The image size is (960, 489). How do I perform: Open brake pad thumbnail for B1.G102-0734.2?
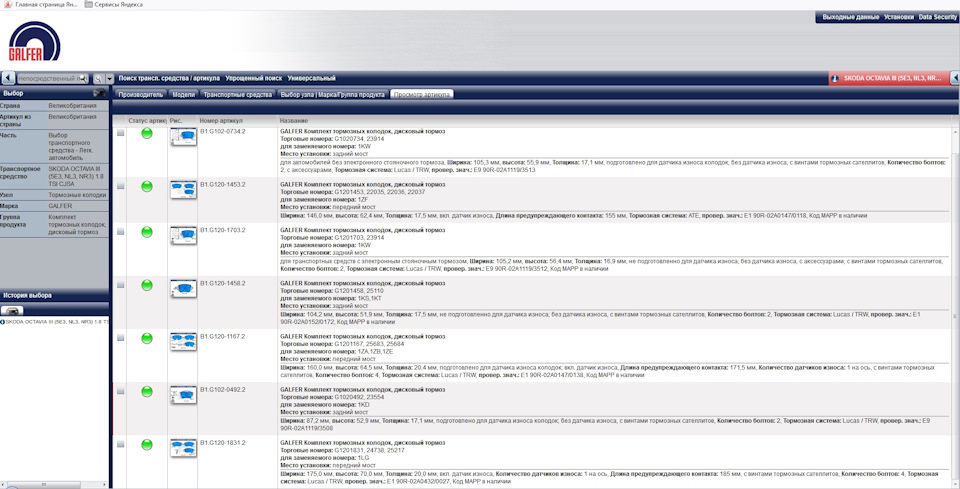pyautogui.click(x=183, y=137)
